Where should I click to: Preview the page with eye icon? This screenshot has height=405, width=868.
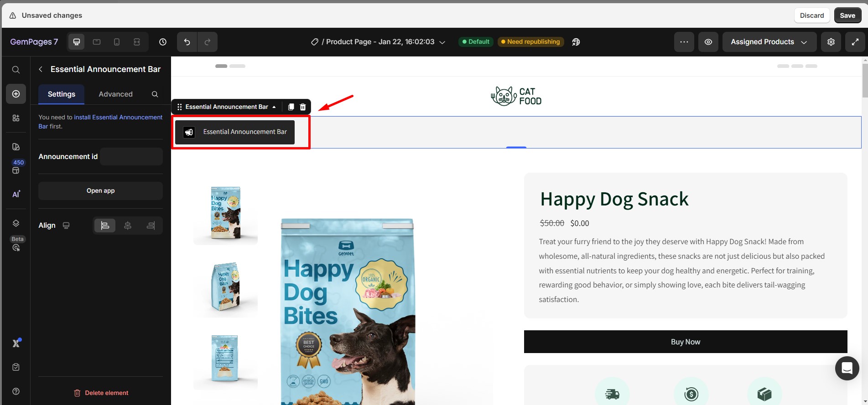(708, 42)
